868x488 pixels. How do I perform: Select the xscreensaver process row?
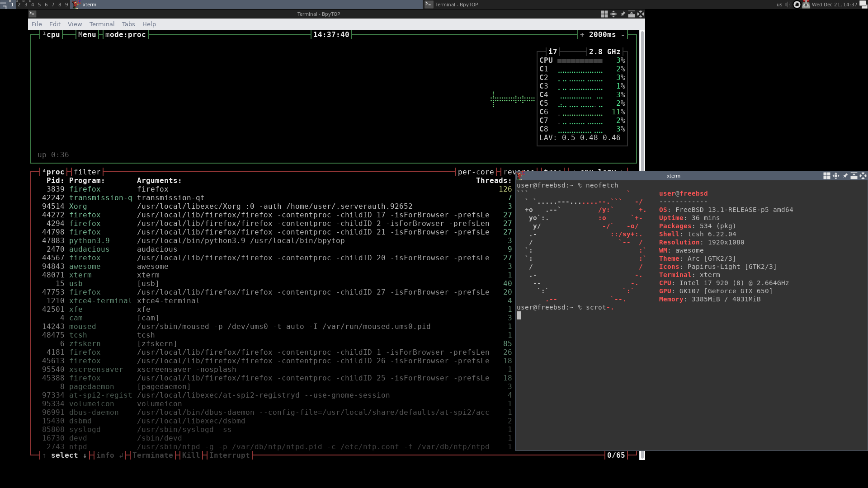click(277, 370)
